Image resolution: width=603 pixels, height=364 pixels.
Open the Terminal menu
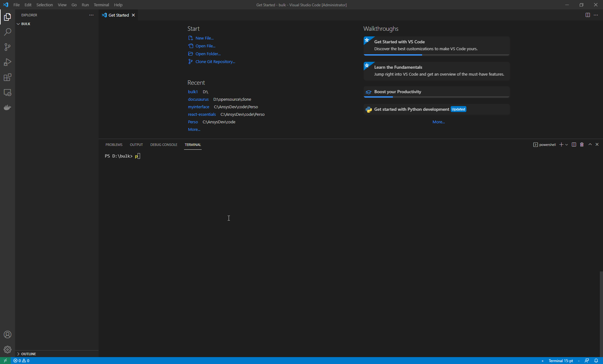click(101, 5)
